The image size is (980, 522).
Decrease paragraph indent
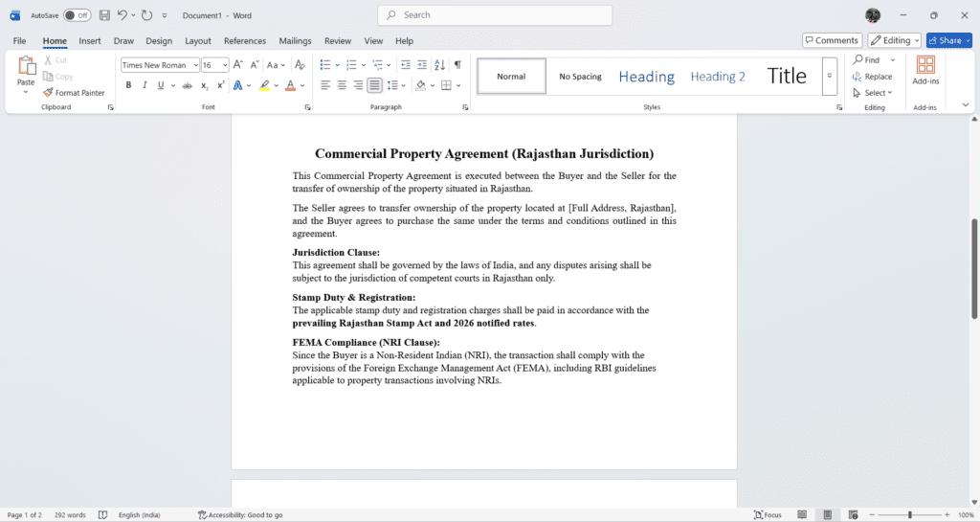tap(406, 65)
